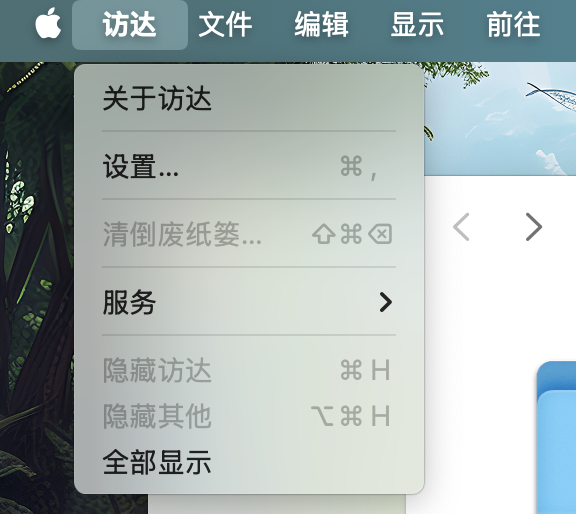The height and width of the screenshot is (514, 576).
Task: Go back with the left chevron
Action: [x=461, y=227]
